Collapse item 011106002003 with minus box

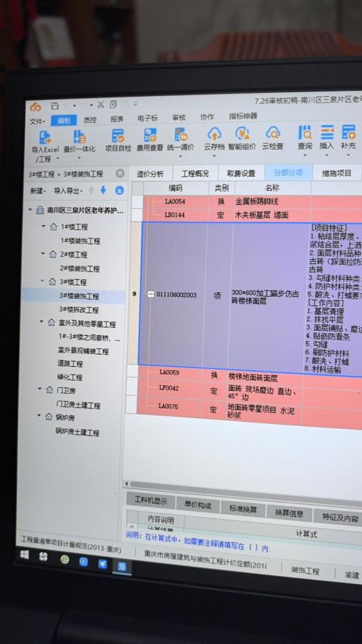coord(151,294)
